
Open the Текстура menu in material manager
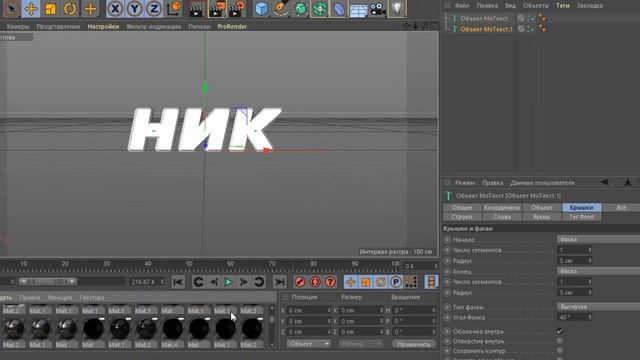[x=92, y=298]
